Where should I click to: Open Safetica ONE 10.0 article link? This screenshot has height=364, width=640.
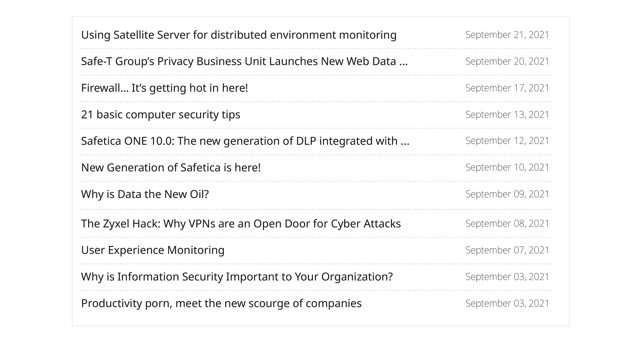coord(245,141)
